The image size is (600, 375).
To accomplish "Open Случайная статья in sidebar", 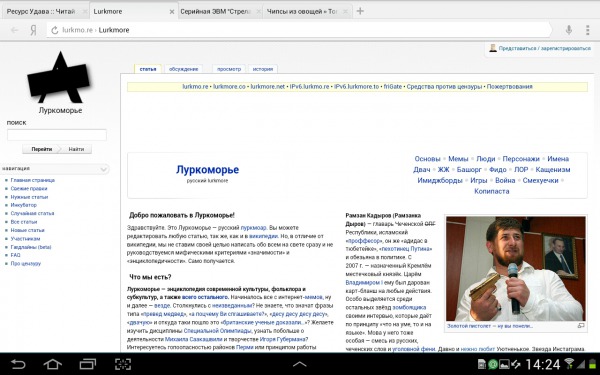I will 32,213.
